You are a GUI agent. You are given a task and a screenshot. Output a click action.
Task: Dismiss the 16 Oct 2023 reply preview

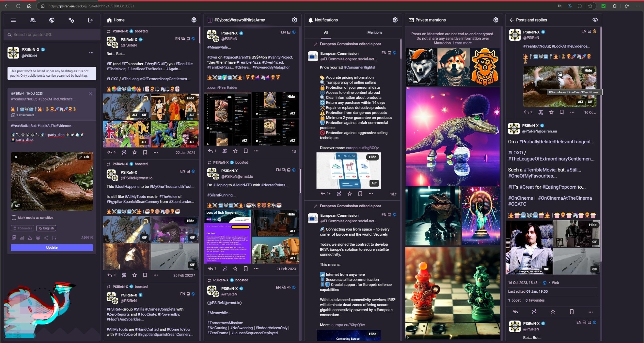coord(91,94)
